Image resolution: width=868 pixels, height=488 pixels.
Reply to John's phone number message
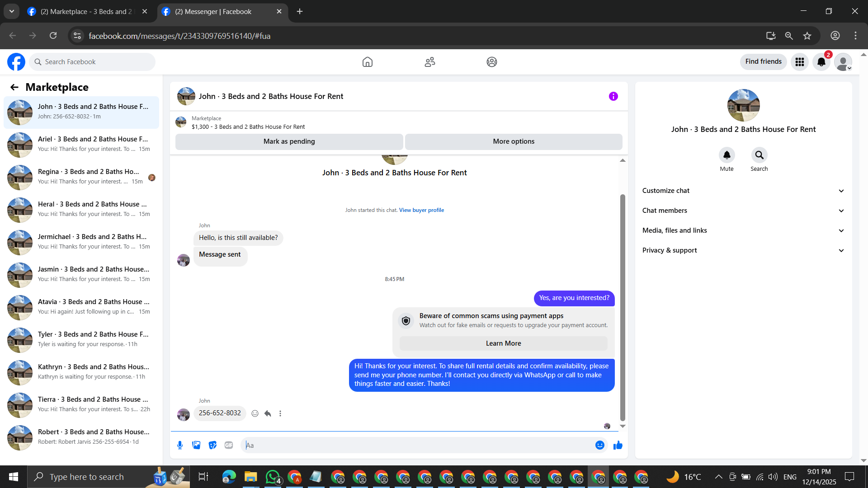pyautogui.click(x=268, y=413)
